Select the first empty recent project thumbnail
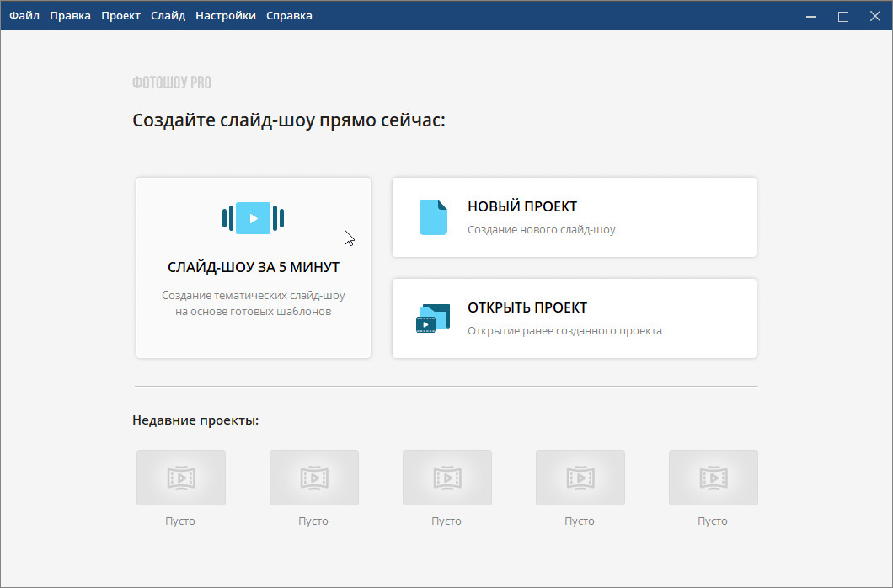 pos(180,478)
